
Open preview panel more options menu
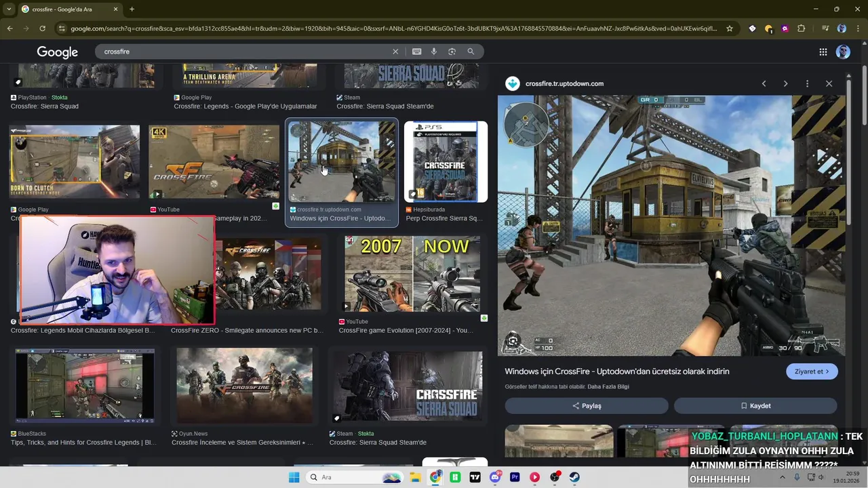click(807, 83)
